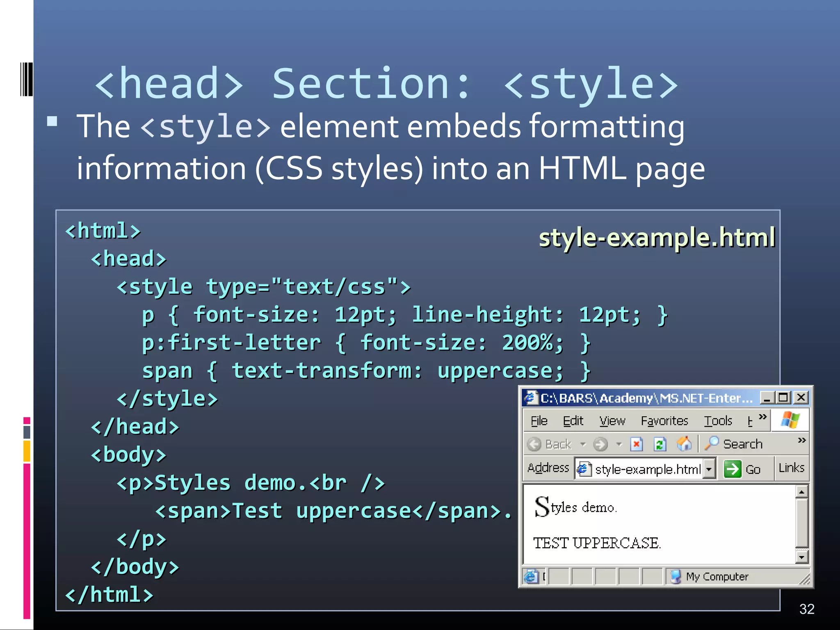Click the scroll down arrow

(801, 557)
